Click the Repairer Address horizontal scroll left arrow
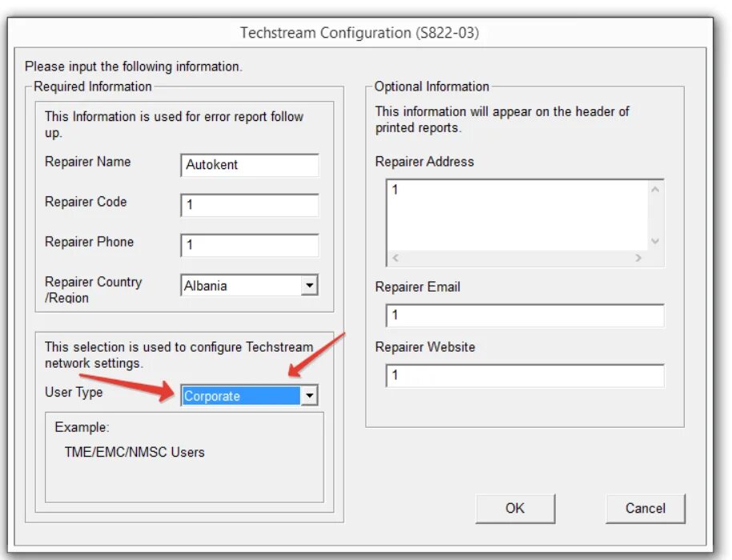The height and width of the screenshot is (560, 732). [x=396, y=258]
